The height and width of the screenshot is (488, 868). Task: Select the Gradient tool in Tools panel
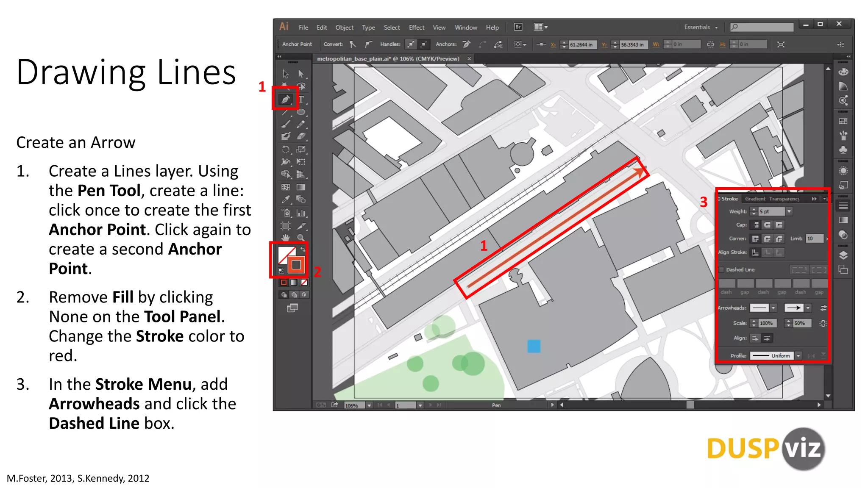[301, 187]
